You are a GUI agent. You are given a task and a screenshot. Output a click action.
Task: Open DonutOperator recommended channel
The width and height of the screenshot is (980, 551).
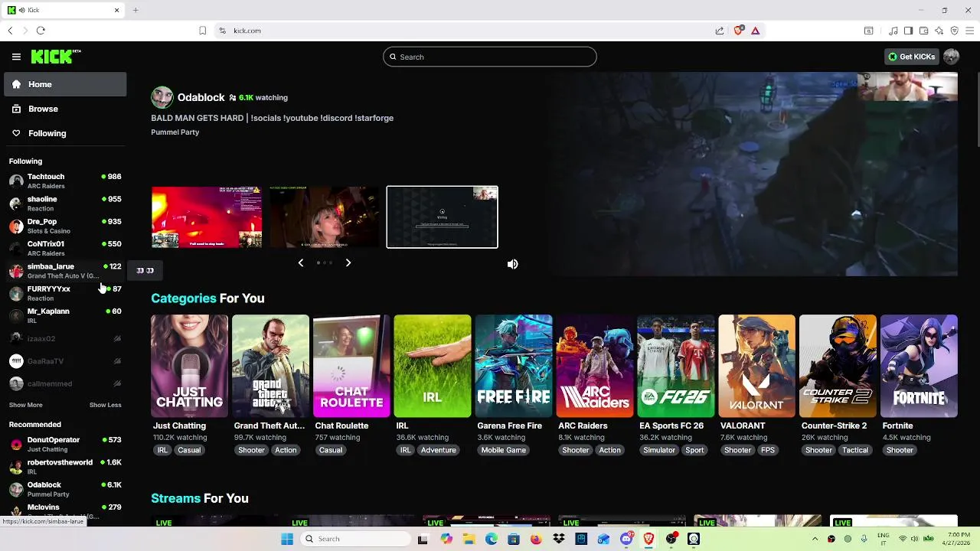(x=65, y=444)
